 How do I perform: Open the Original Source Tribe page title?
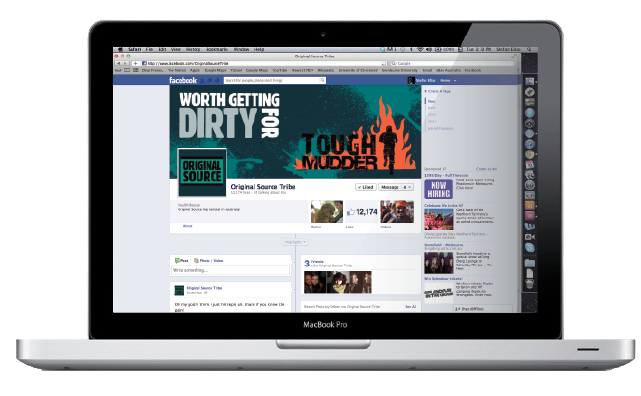pyautogui.click(x=263, y=186)
